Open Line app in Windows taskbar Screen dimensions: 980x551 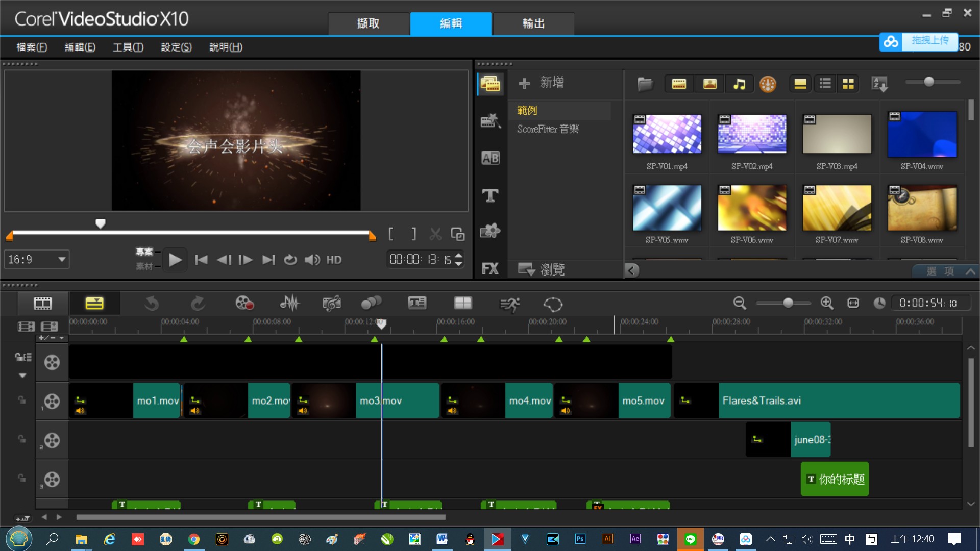[691, 539]
